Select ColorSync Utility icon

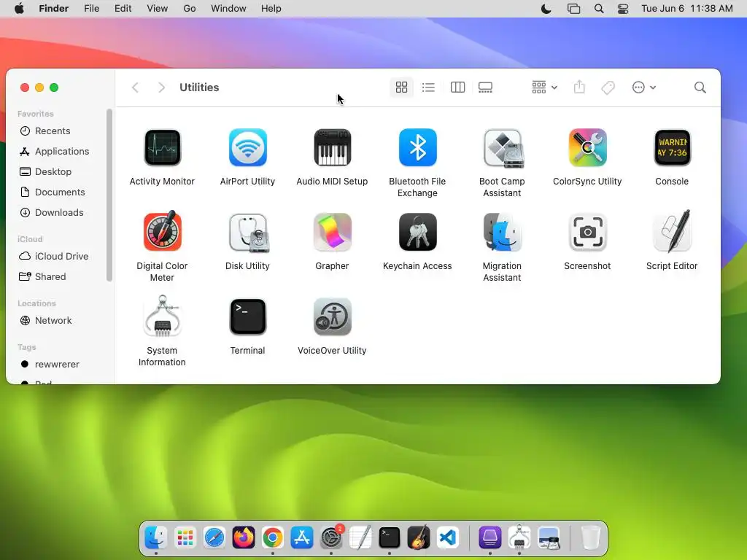(x=587, y=147)
